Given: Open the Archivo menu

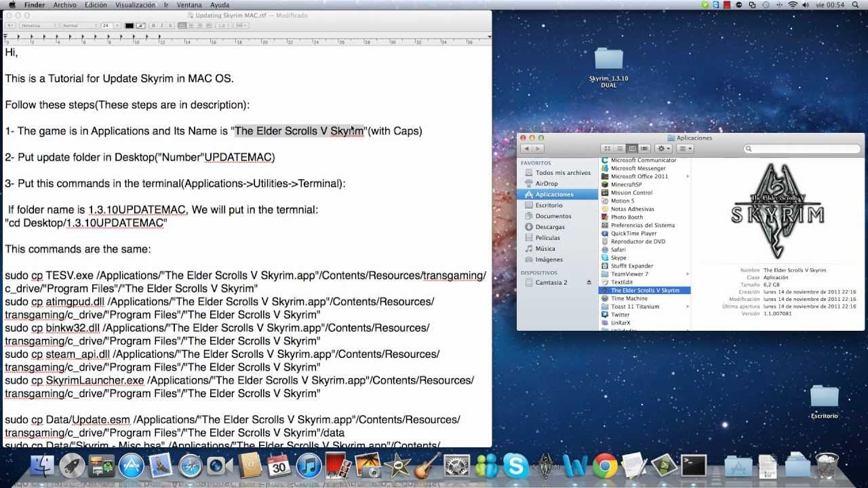Looking at the screenshot, I should point(64,5).
